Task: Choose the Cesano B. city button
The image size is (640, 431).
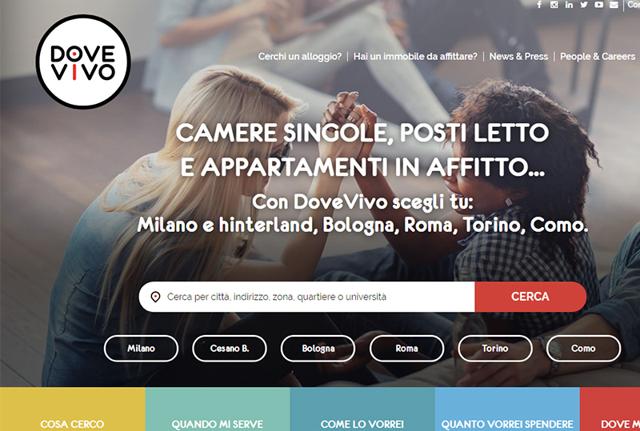Action: coord(229,349)
